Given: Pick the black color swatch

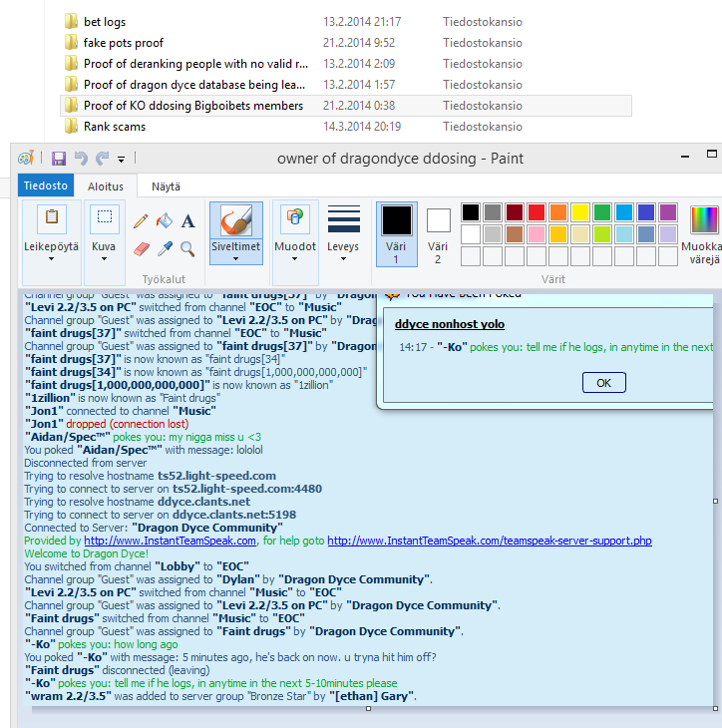Looking at the screenshot, I should pos(471,212).
